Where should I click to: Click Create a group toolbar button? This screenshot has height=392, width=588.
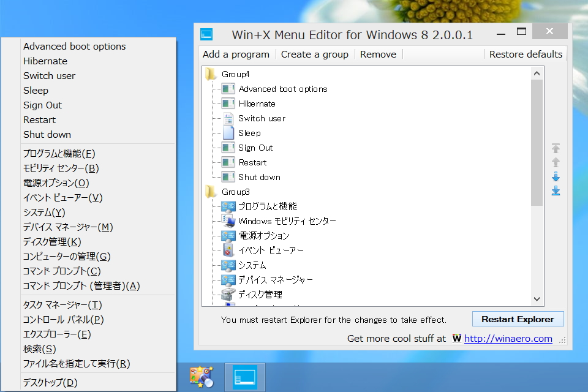(315, 55)
